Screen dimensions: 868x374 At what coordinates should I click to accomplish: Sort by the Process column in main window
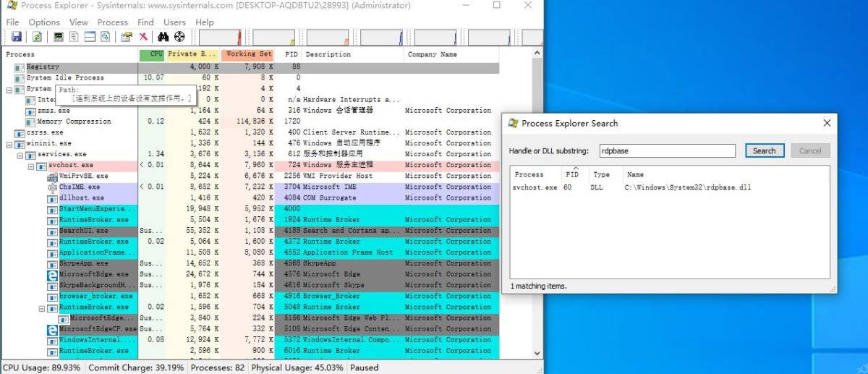tap(70, 54)
